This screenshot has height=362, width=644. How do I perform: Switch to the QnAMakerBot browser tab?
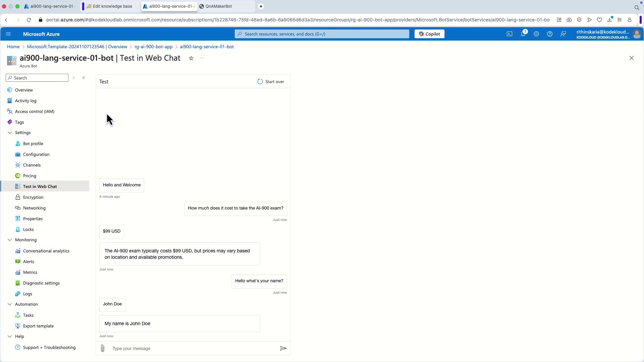tap(218, 6)
